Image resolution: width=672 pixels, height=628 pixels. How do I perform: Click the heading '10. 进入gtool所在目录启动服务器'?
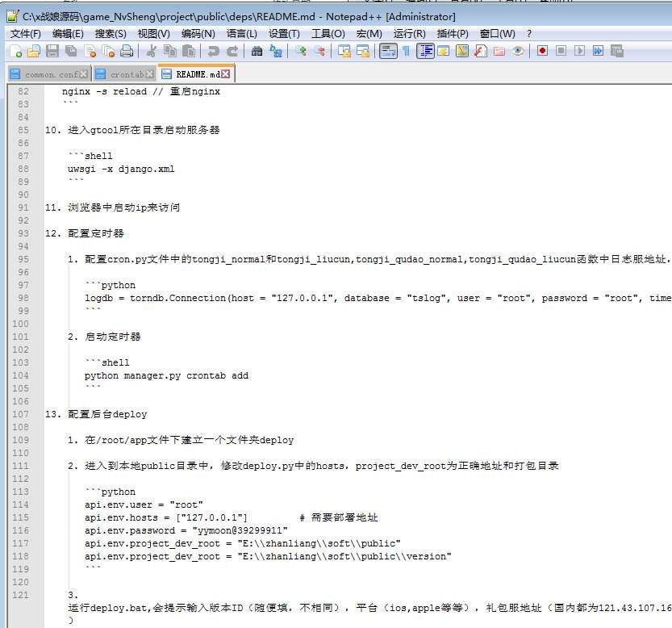pyautogui.click(x=132, y=130)
